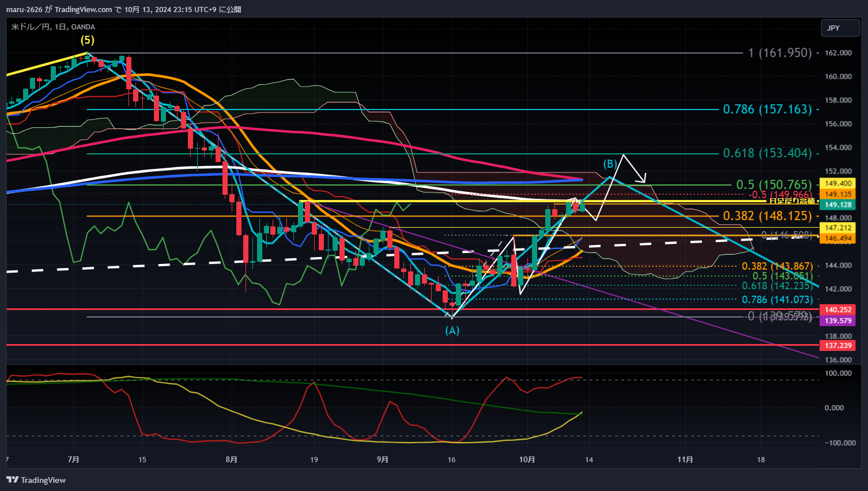Click the 100.000 oscillator axis value
The image size is (868, 491).
point(838,373)
